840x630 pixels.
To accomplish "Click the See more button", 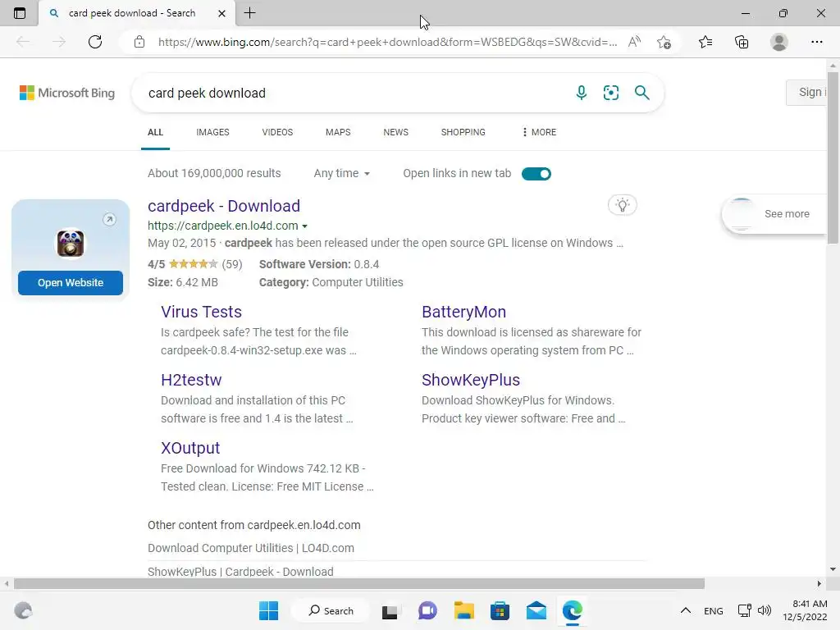I will coord(775,214).
